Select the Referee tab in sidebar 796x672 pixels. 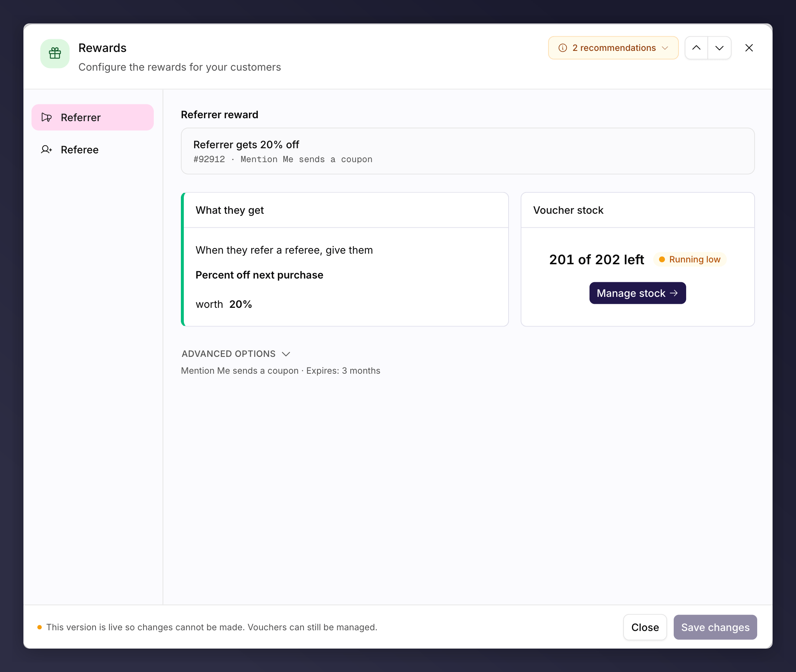pyautogui.click(x=93, y=150)
